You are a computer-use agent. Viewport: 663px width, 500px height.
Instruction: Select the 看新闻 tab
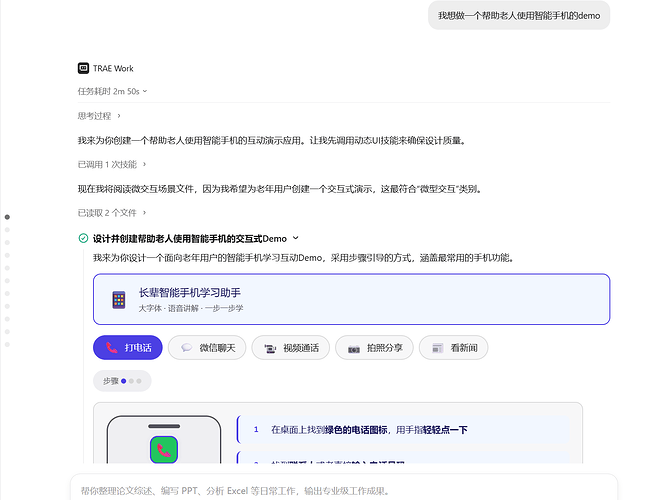point(453,347)
